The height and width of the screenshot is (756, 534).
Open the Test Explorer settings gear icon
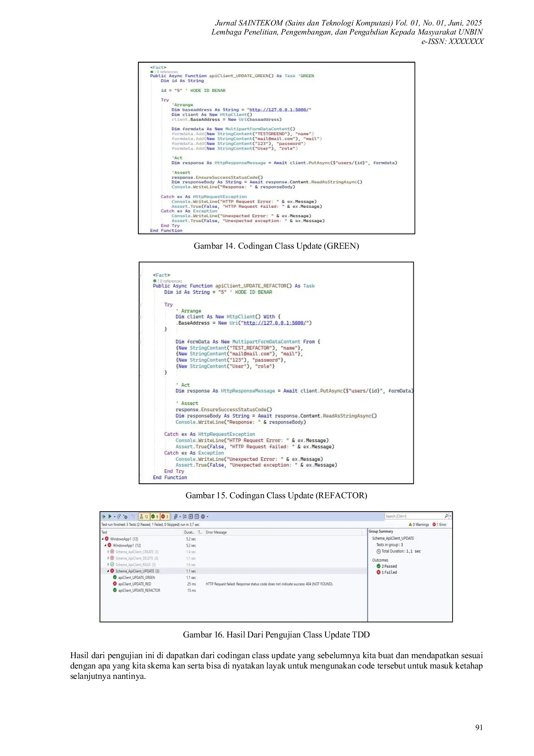pyautogui.click(x=203, y=516)
